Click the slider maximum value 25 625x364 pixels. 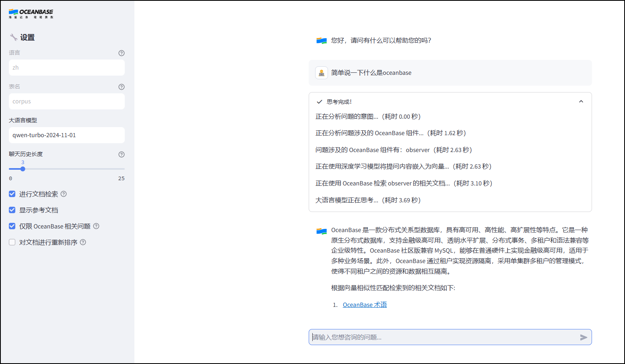point(121,179)
